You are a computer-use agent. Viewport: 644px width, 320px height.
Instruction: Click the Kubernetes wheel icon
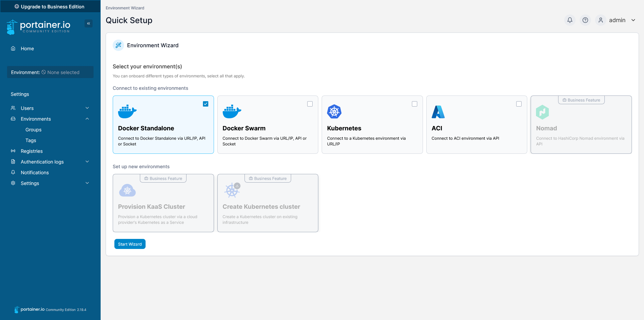pyautogui.click(x=334, y=112)
